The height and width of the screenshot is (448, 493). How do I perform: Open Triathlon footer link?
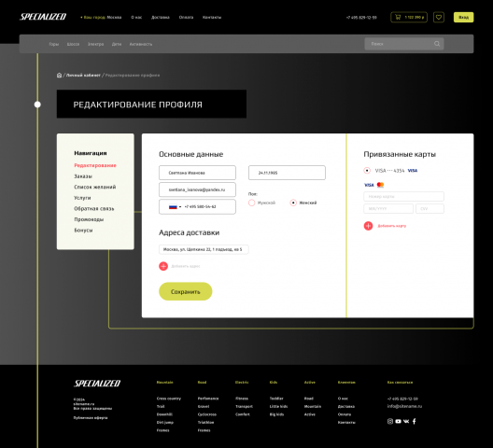tap(205, 422)
